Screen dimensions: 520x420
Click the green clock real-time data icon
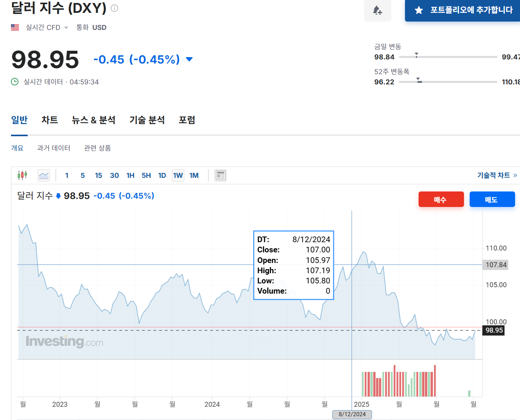click(x=15, y=82)
